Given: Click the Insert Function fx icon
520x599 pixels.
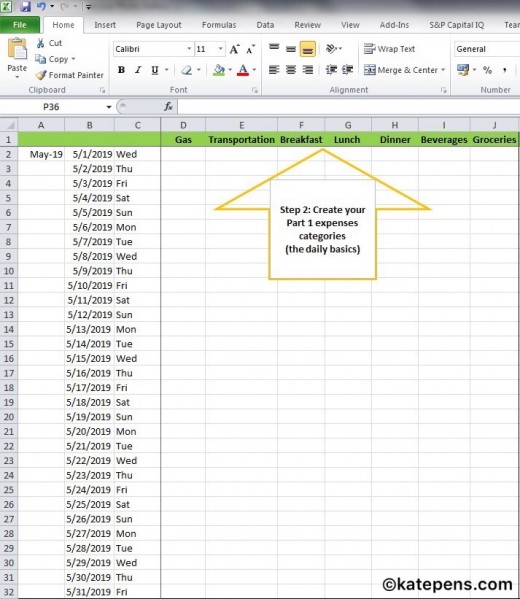Looking at the screenshot, I should (x=168, y=107).
